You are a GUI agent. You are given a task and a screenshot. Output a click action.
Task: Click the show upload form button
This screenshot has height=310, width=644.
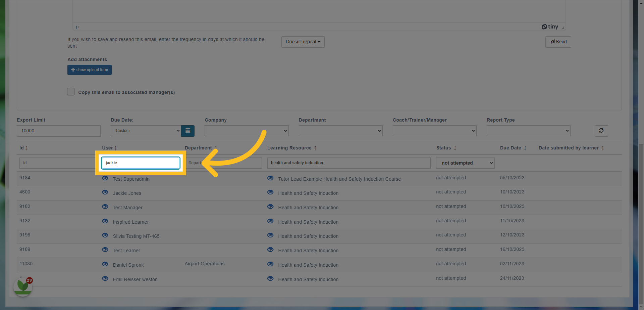pyautogui.click(x=90, y=70)
